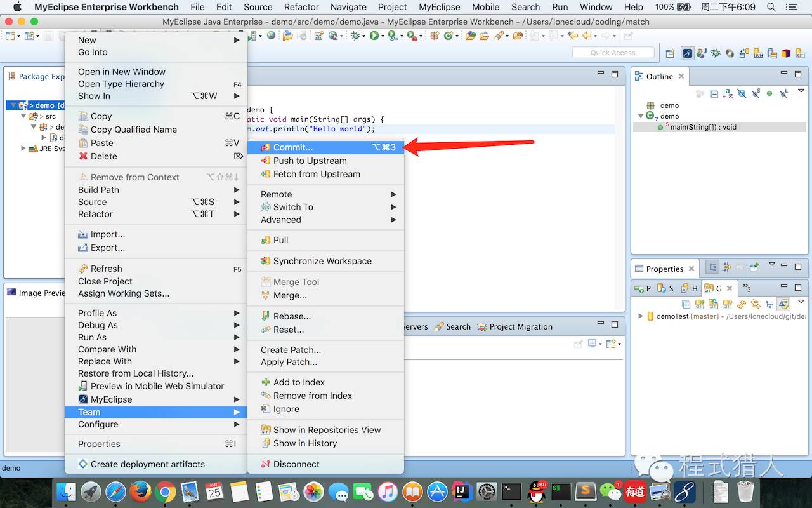Click Collapse All icon in Outline
Viewport: 812px width, 508px height.
714,93
